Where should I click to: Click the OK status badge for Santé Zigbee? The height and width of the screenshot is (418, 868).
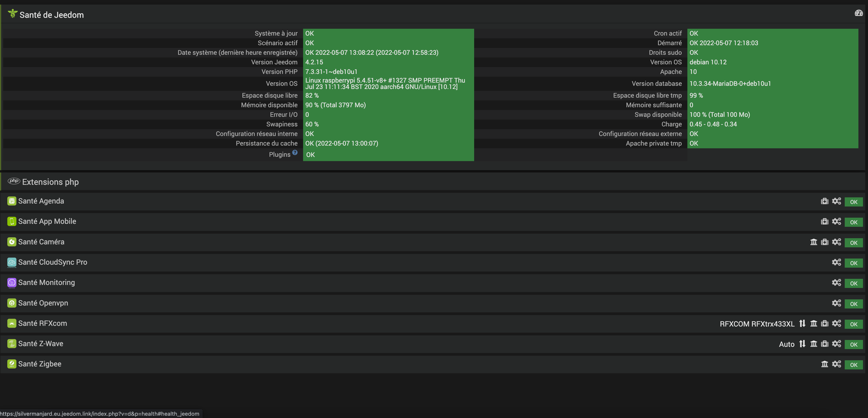[x=853, y=365]
